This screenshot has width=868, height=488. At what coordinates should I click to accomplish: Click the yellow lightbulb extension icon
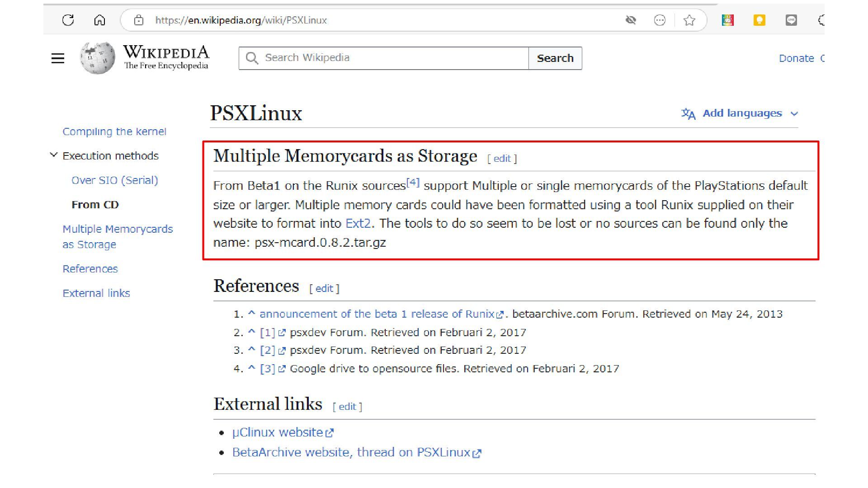point(759,20)
